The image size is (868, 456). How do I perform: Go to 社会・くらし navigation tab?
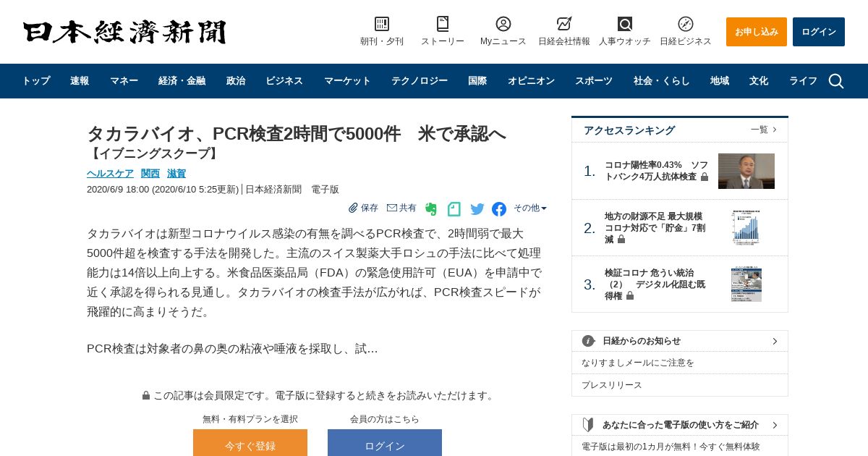[x=662, y=81]
